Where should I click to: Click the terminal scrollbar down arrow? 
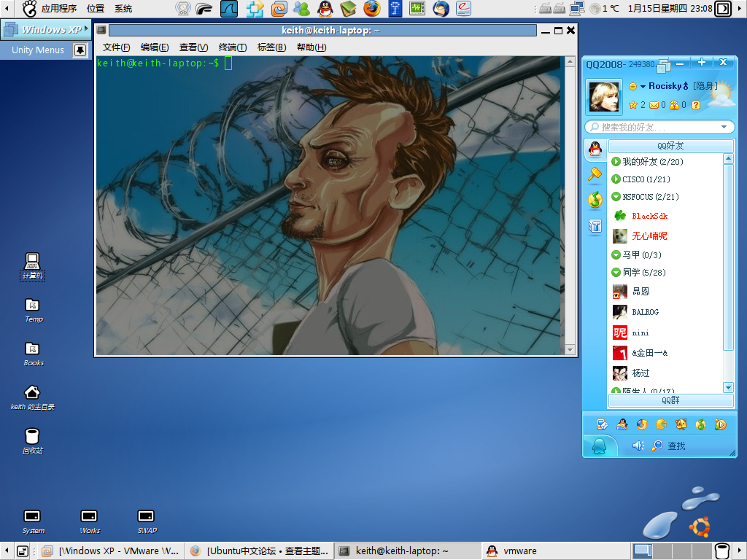coord(570,350)
